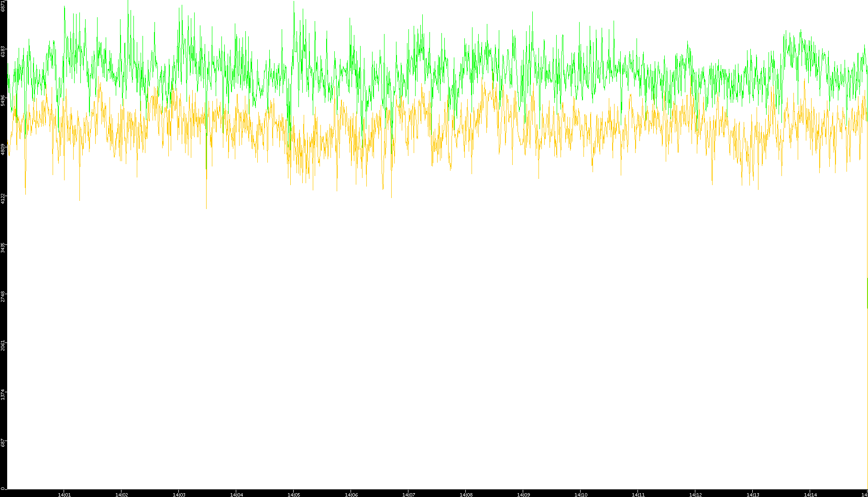This screenshot has width=868, height=497.
Task: Select the 4122 vertical axis label
Action: [x=3, y=198]
